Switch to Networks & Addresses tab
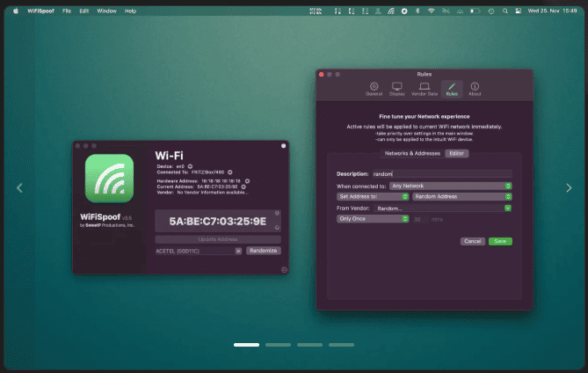Image resolution: width=588 pixels, height=373 pixels. click(x=412, y=153)
